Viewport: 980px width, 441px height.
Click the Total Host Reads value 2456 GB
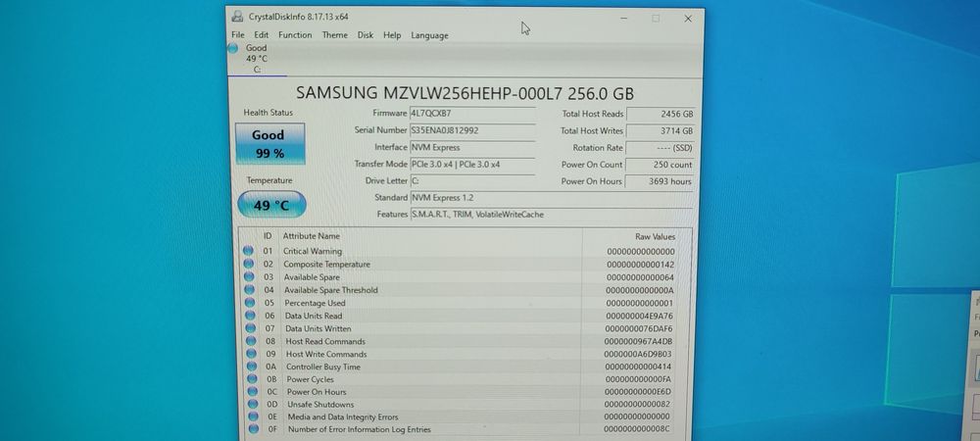tap(661, 115)
